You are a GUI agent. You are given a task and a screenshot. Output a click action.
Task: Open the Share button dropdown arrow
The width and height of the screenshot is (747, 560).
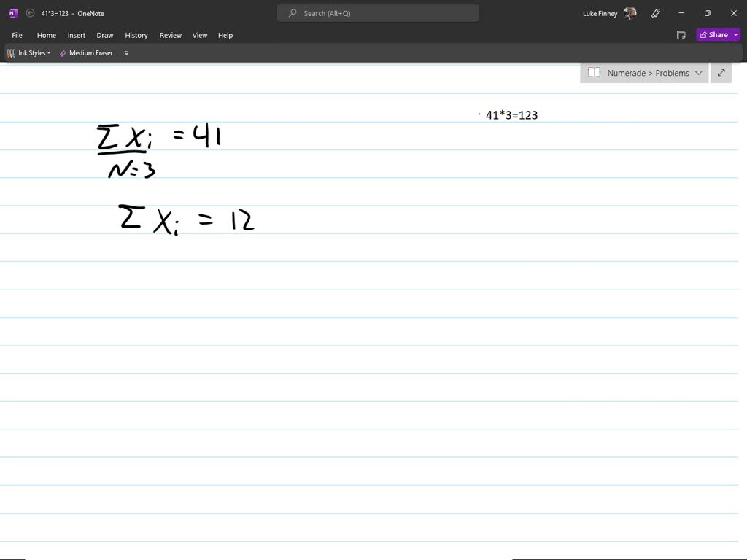736,35
